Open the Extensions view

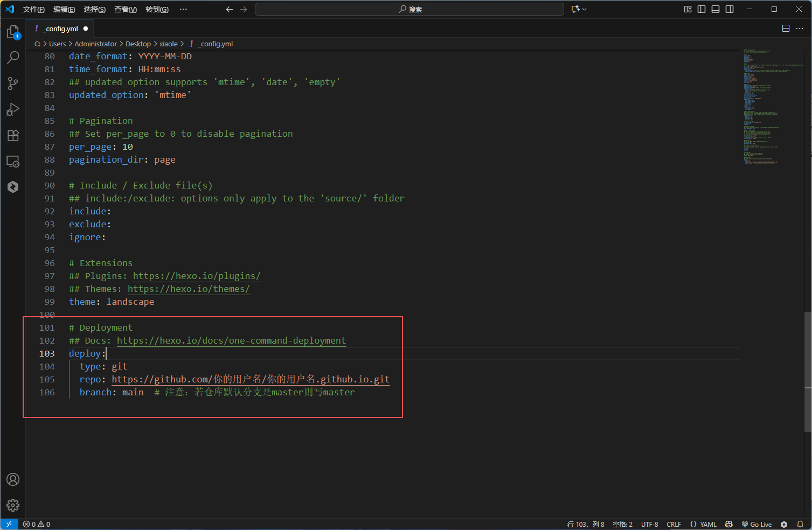[13, 135]
